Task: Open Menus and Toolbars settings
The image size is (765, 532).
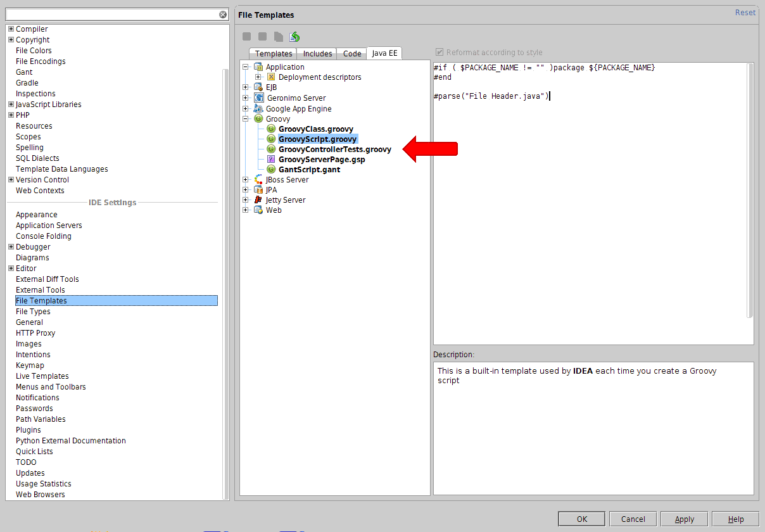Action: click(51, 387)
